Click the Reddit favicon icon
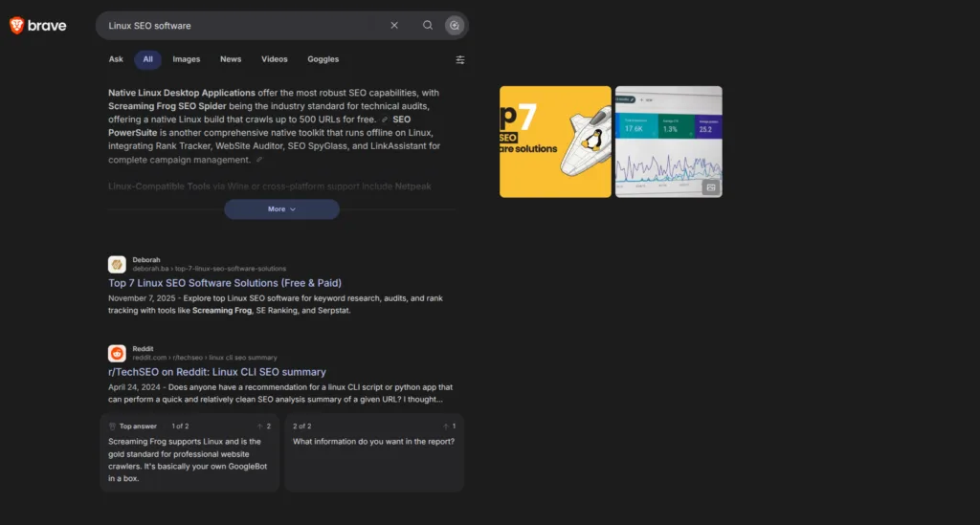 [x=117, y=353]
